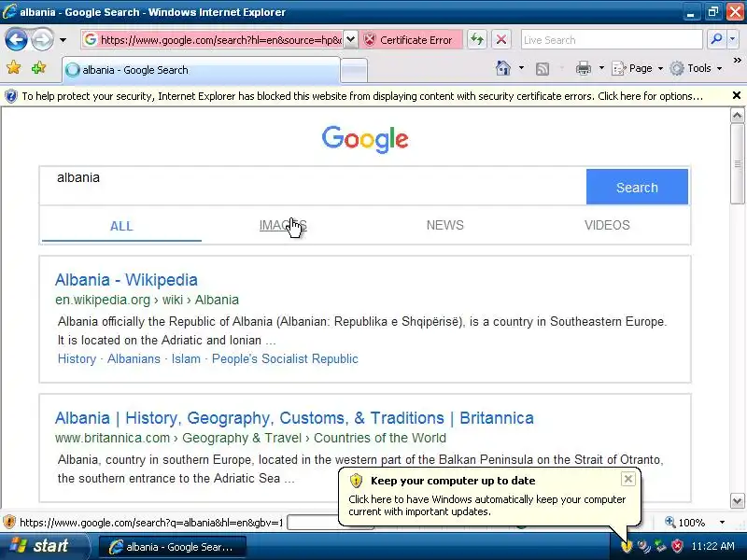Click the Google favicon in address bar

click(x=91, y=39)
